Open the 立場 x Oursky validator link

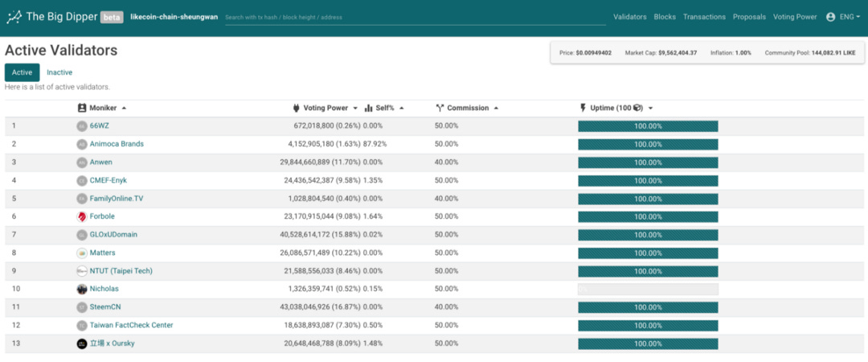(112, 343)
